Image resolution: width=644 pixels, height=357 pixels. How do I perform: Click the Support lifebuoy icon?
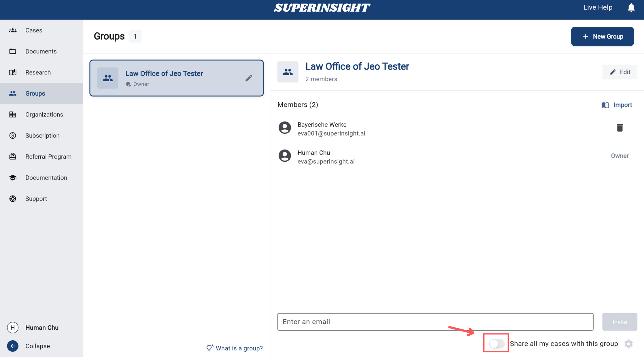[13, 199]
